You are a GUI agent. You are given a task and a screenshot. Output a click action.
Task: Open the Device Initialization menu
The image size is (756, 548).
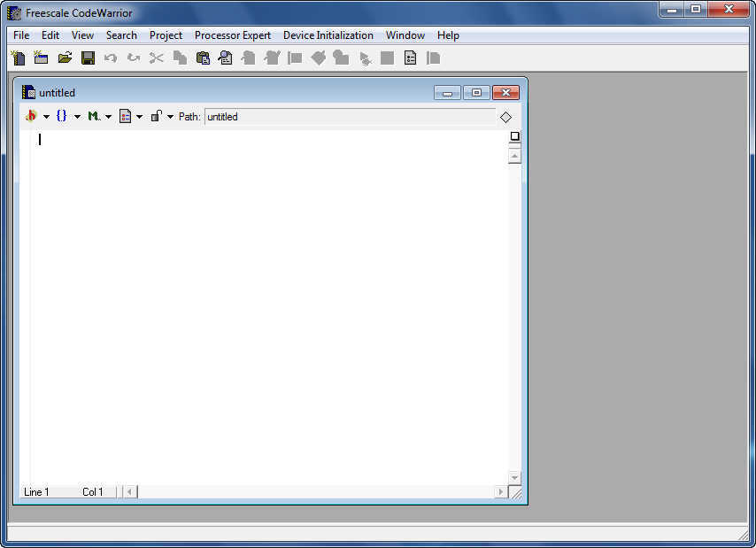point(328,35)
